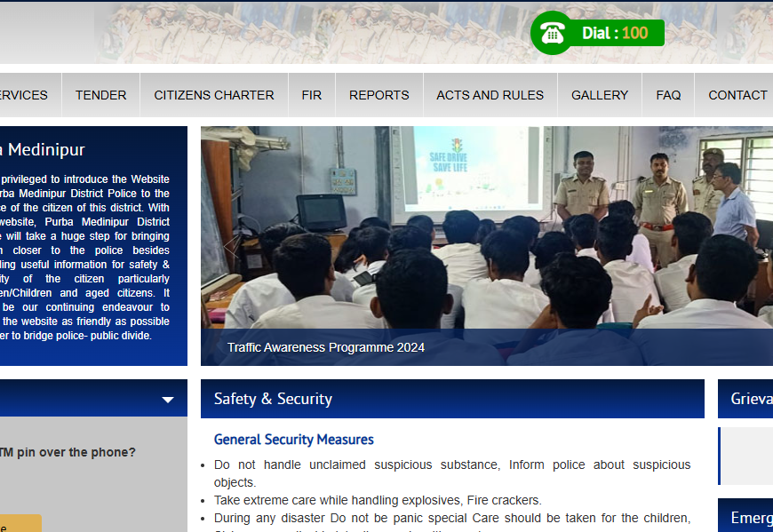Image resolution: width=773 pixels, height=532 pixels.
Task: Navigate to the GALLERY page
Action: (x=599, y=95)
